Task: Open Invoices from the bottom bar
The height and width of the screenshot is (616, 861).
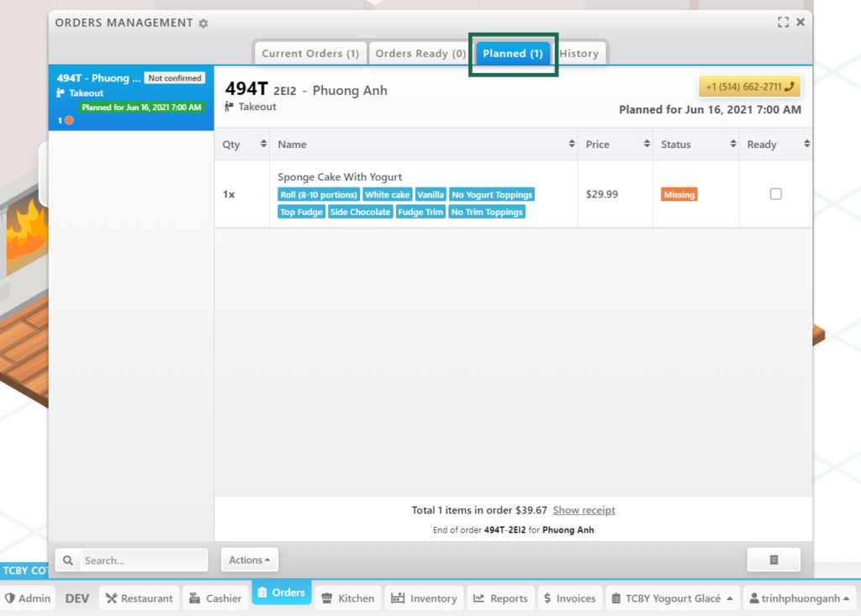Action: click(x=570, y=598)
